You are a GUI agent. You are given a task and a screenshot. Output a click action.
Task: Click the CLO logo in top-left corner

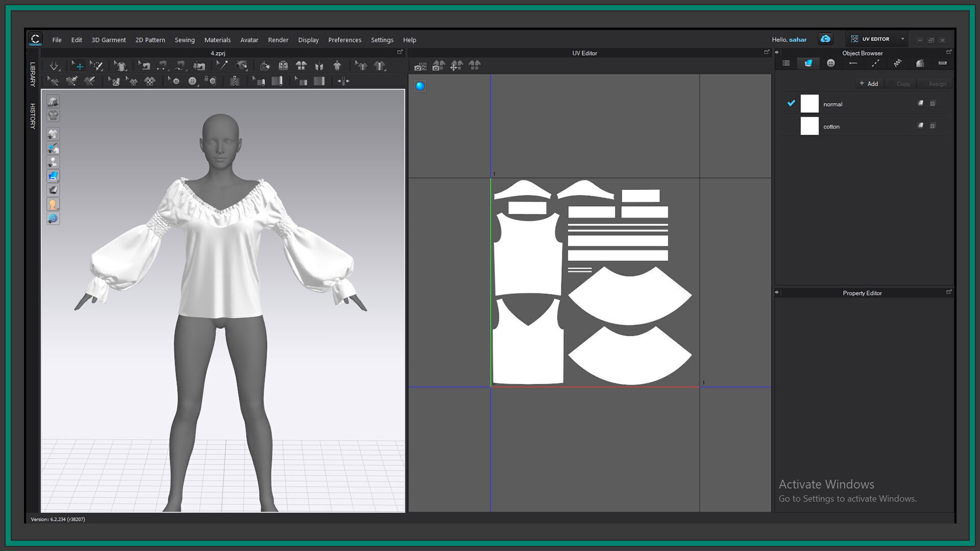click(x=35, y=39)
